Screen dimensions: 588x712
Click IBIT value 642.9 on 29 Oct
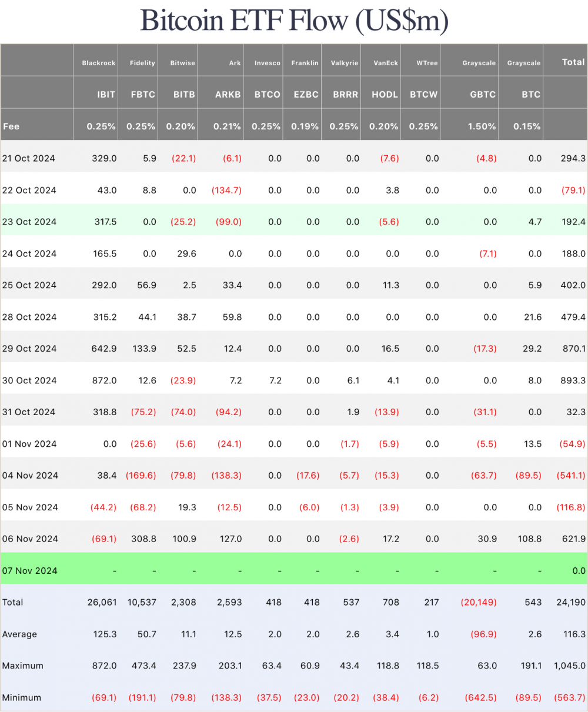[x=105, y=349]
